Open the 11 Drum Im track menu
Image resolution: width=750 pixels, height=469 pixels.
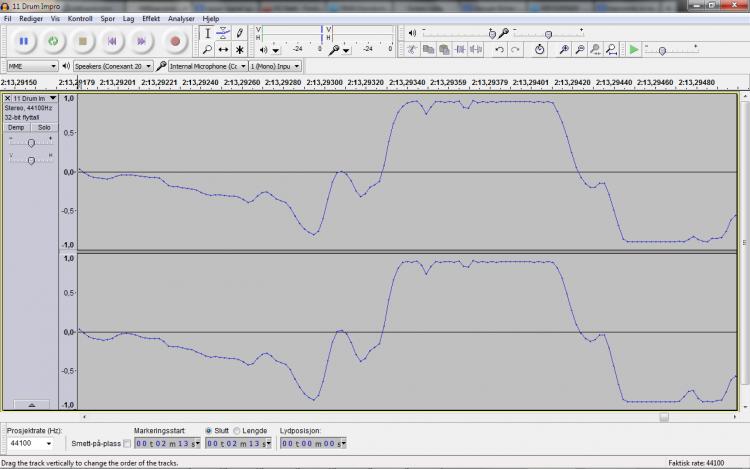34,98
